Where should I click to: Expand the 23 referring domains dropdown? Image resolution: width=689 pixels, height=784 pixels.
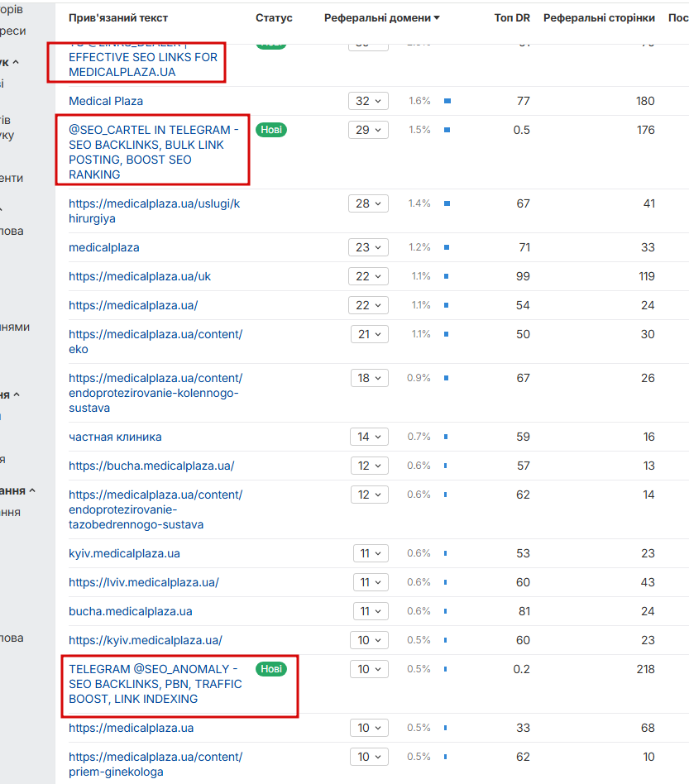point(369,247)
